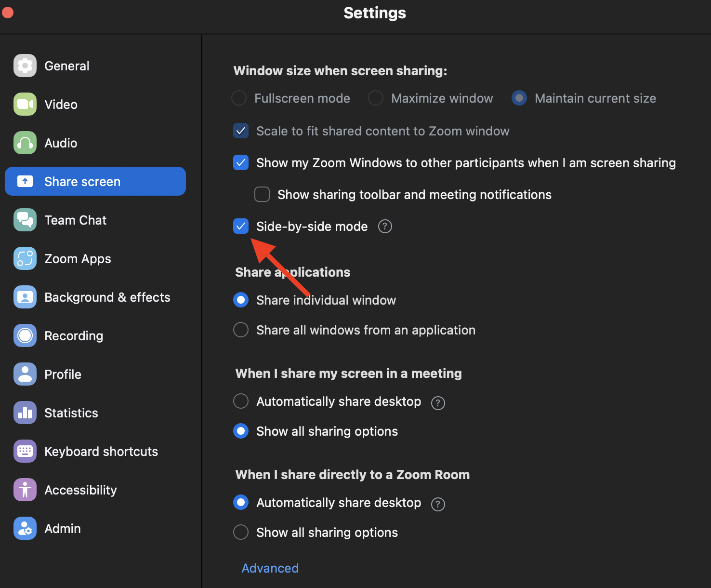711x588 pixels.
Task: Open Keyboard shortcuts settings icon
Action: (x=25, y=451)
